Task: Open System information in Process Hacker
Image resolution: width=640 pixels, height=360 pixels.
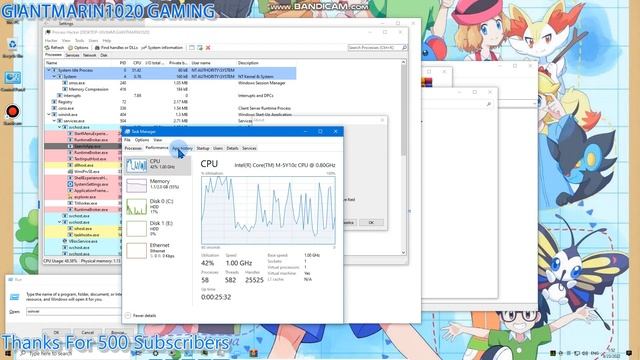Action: point(162,48)
